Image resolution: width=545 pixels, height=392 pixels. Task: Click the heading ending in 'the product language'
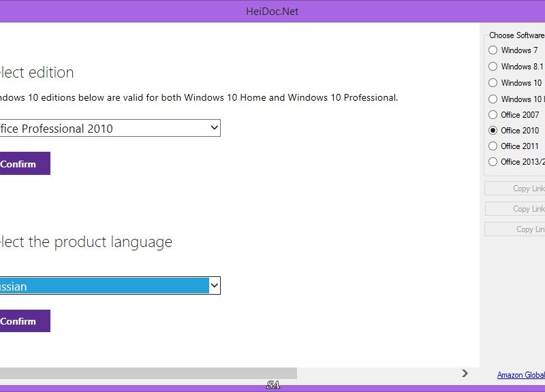(87, 242)
